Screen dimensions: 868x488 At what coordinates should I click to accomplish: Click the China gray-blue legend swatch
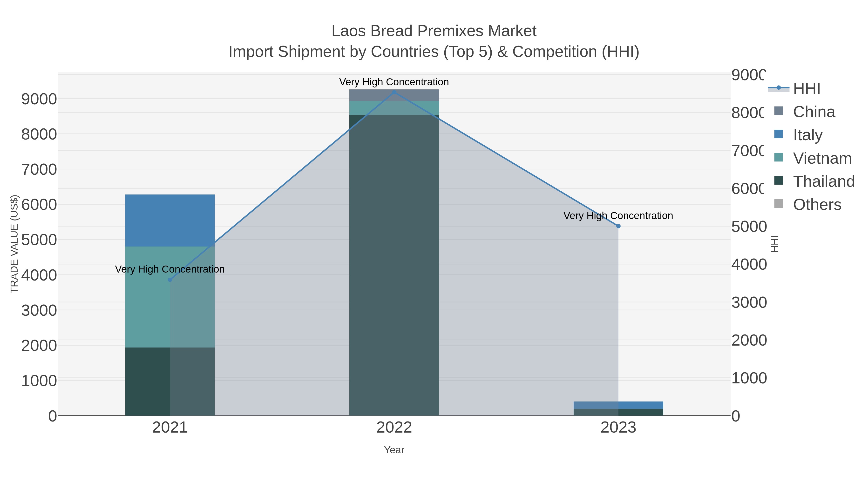(x=779, y=111)
